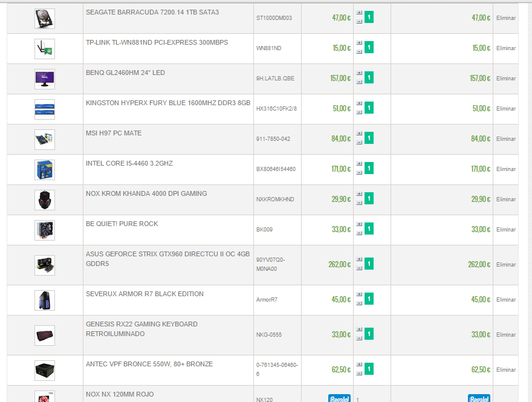
Task: Increase quantity of TP-Link TL-WN881ND
Action: coord(359,43)
